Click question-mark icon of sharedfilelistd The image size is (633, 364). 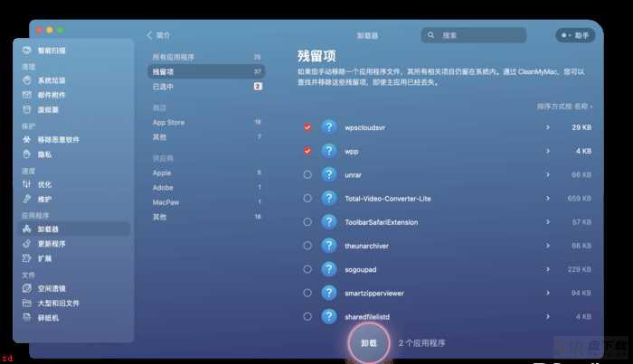point(329,316)
